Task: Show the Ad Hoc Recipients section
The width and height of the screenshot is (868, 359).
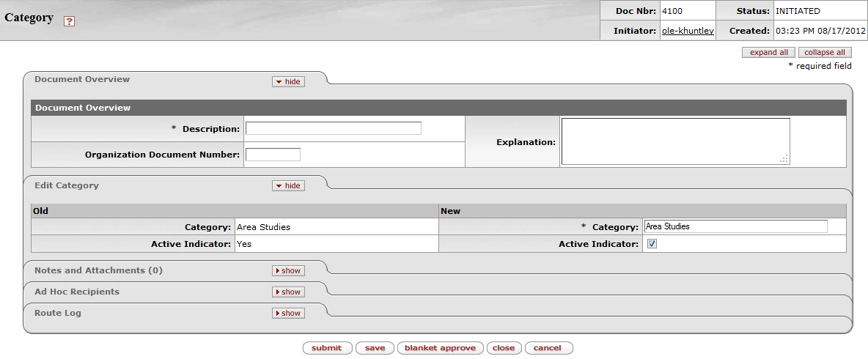Action: click(288, 292)
